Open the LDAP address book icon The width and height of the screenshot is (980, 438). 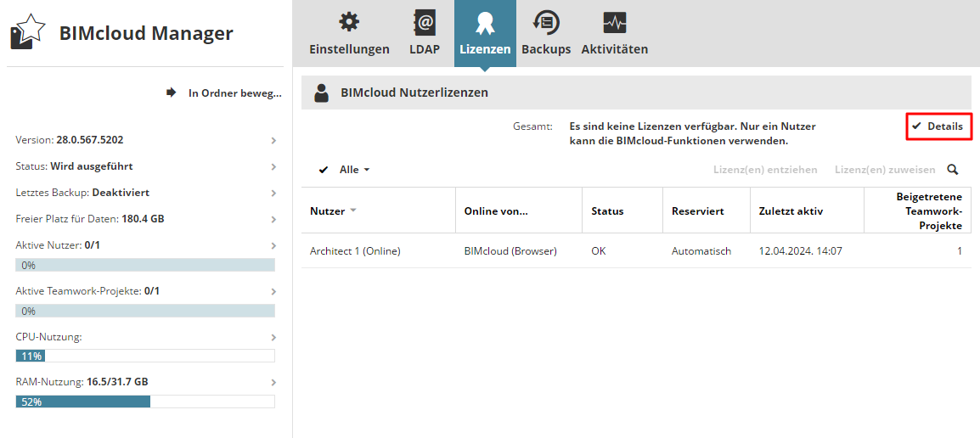coord(425,22)
